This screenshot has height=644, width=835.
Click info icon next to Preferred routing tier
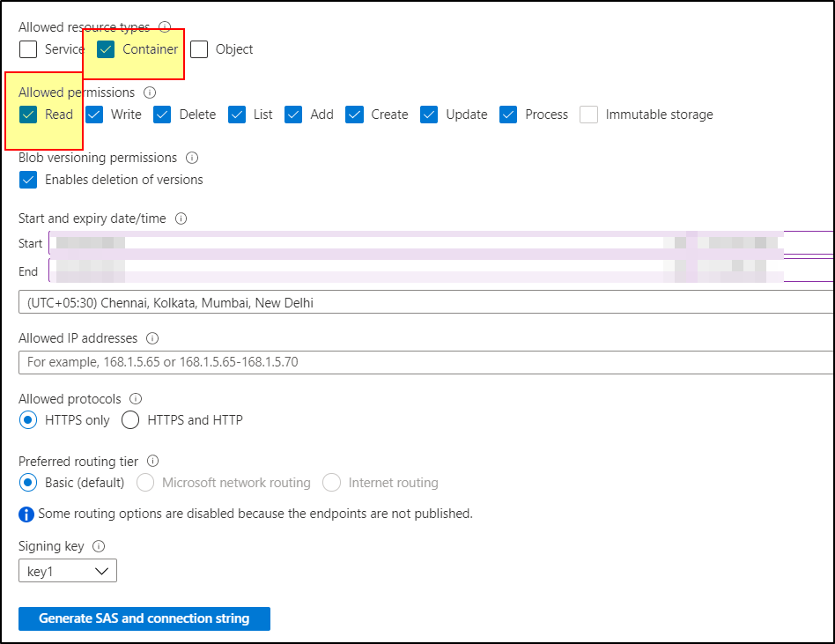tap(153, 461)
